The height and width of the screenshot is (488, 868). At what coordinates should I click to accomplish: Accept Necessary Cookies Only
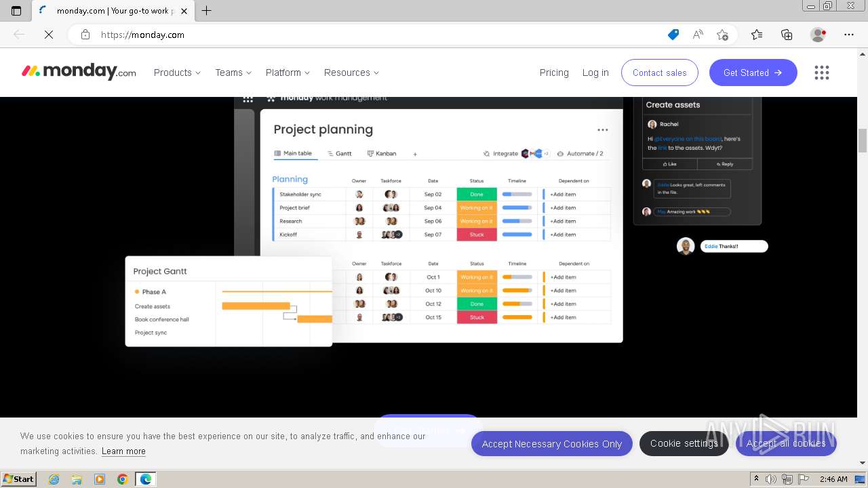click(x=552, y=444)
